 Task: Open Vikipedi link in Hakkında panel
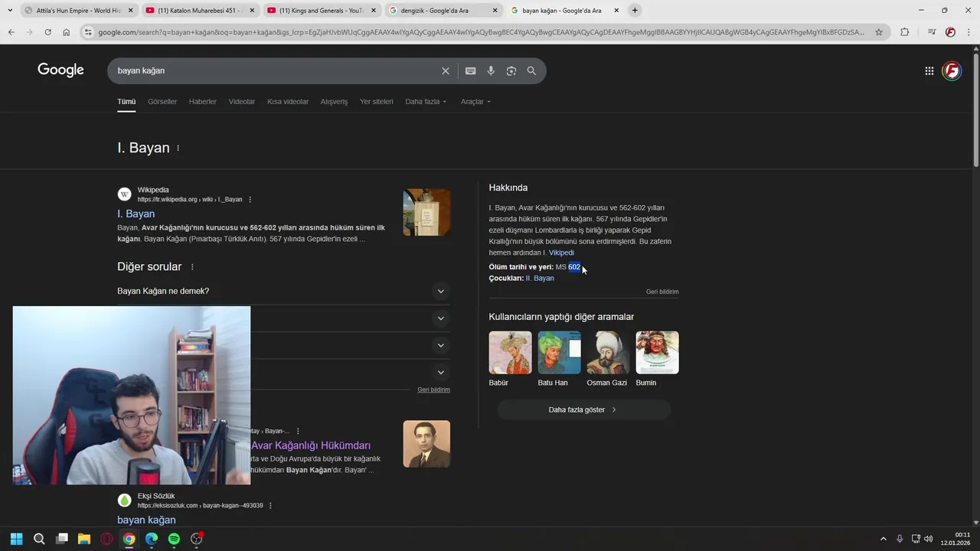561,253
